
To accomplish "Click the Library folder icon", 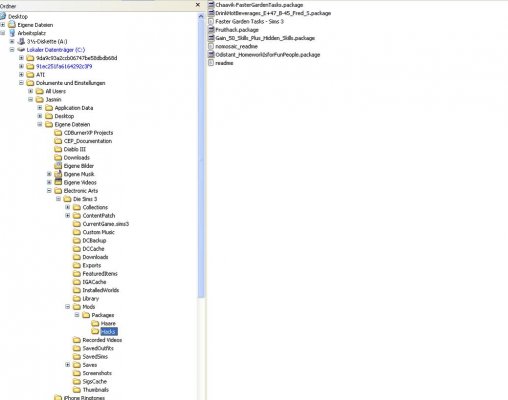I will pos(77,298).
